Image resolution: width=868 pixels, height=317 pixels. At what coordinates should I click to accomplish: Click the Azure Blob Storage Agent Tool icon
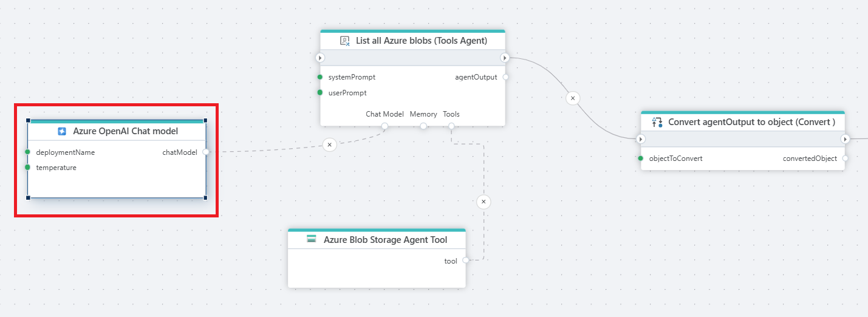click(x=312, y=239)
